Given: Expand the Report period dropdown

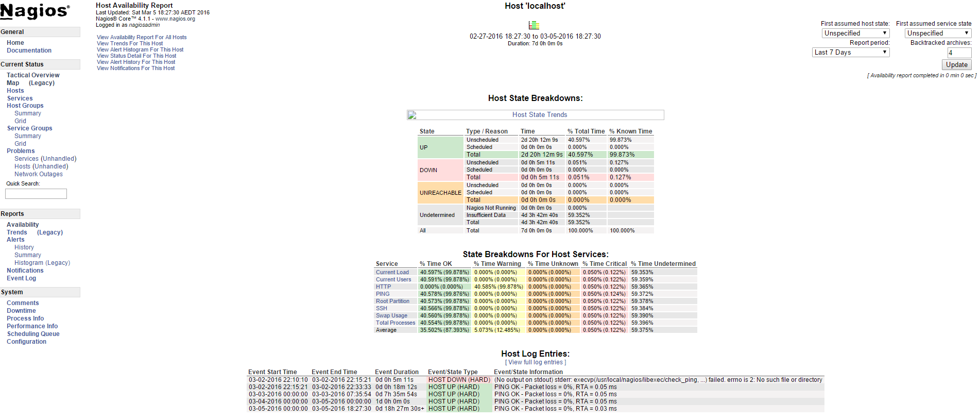Looking at the screenshot, I should point(851,53).
